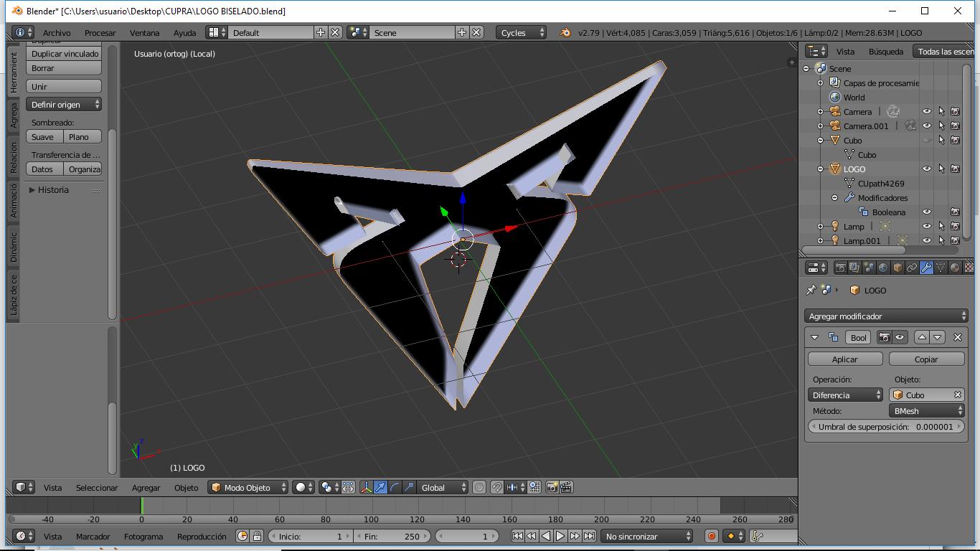This screenshot has width=980, height=551.
Task: Open the scene properties tab icon
Action: tap(869, 268)
